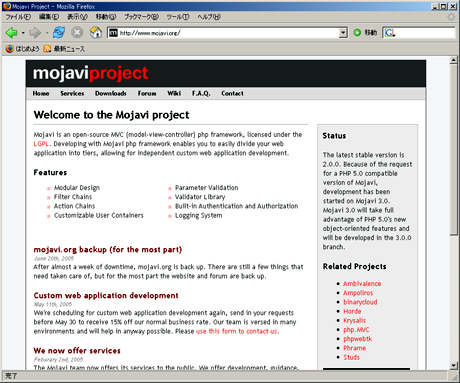Click the vertical scrollbar down arrow
This screenshot has width=460, height=383.
(453, 365)
